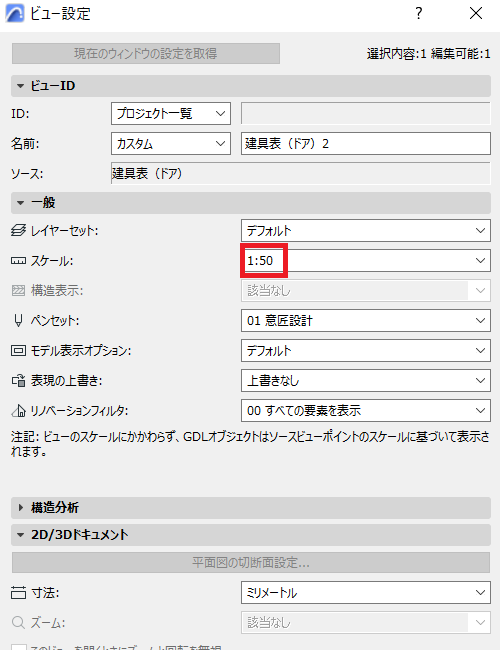Open the リノベーションフィルタ dropdown
Image resolution: width=500 pixels, height=650 pixels.
coord(366,411)
